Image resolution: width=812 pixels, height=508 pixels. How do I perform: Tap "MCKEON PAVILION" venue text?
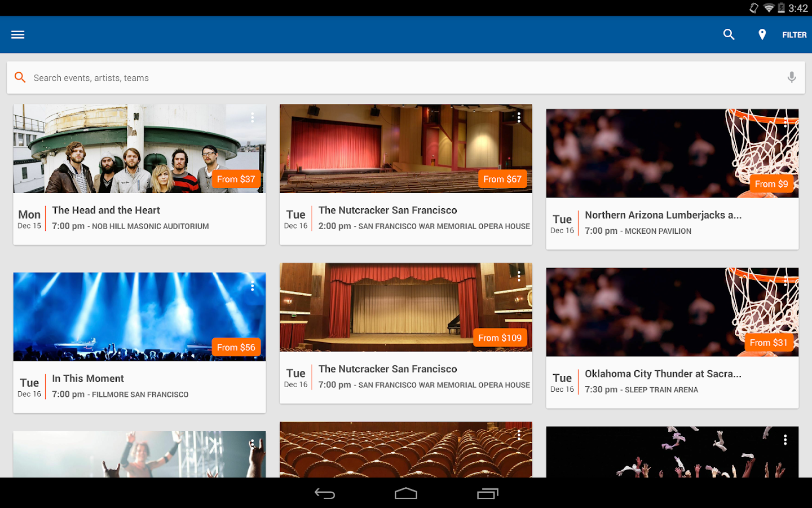click(x=658, y=231)
